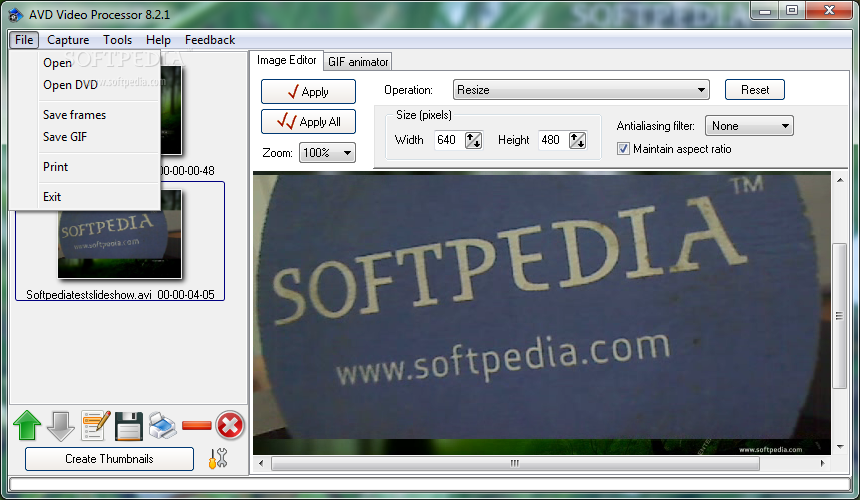Click the red circle X delete-all icon

point(230,425)
